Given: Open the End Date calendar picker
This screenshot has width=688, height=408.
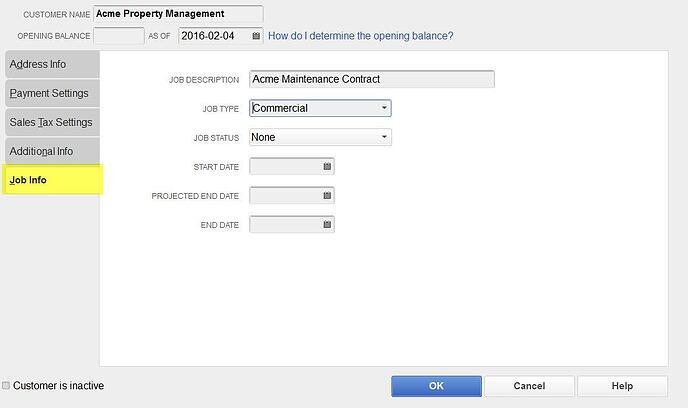Looking at the screenshot, I should tap(327, 225).
